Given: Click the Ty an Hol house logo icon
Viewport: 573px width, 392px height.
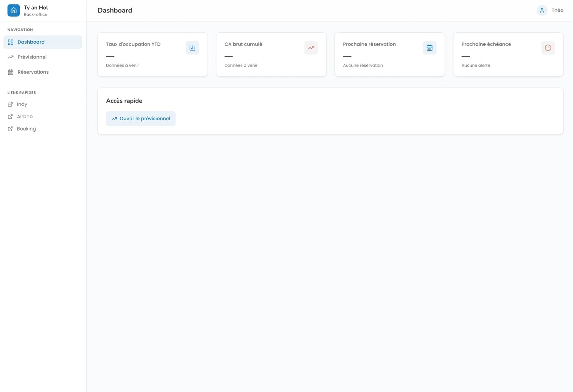Looking at the screenshot, I should (14, 11).
